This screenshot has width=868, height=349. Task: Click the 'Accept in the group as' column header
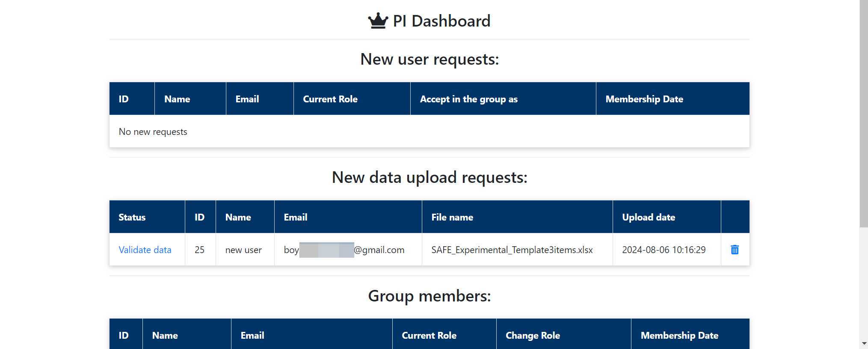[503, 99]
